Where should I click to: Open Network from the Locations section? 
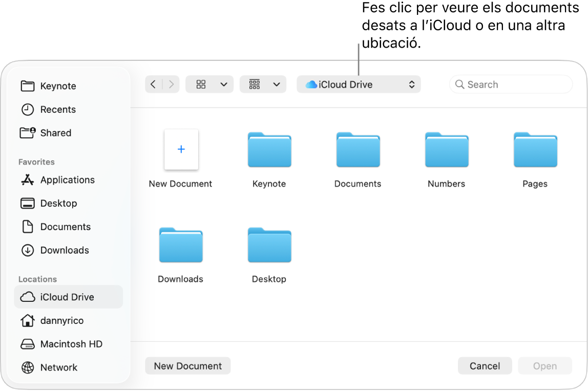pyautogui.click(x=58, y=367)
